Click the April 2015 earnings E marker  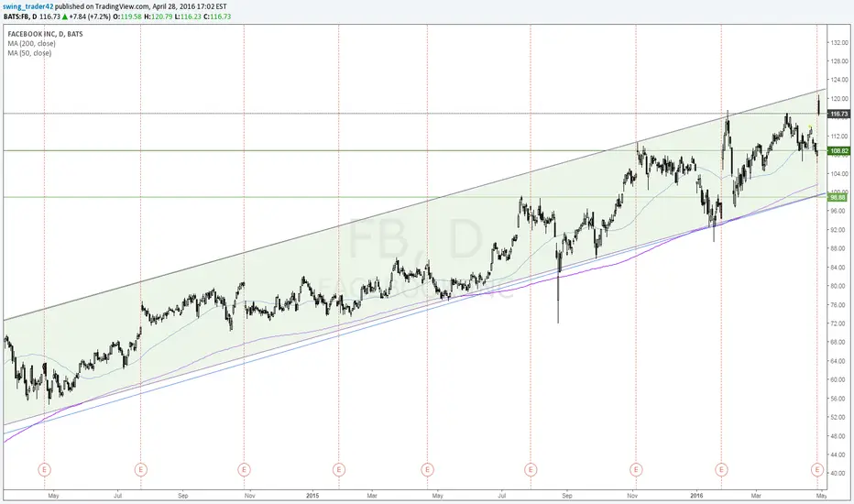point(428,469)
